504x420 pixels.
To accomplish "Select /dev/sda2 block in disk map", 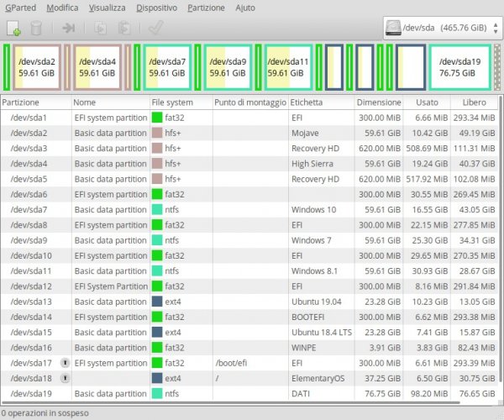I will 37,67.
